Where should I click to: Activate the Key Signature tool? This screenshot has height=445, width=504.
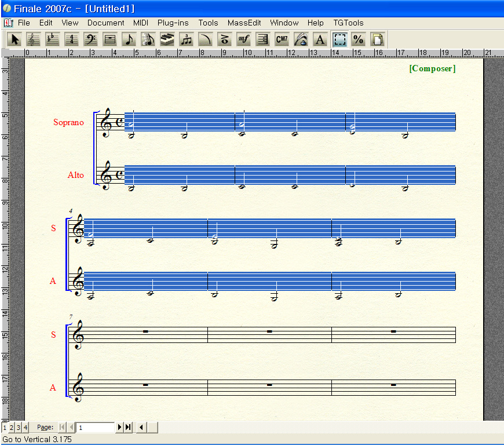[53, 39]
